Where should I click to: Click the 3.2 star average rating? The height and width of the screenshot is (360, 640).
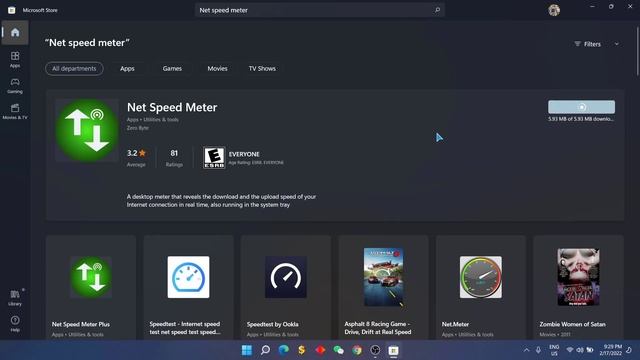point(136,158)
